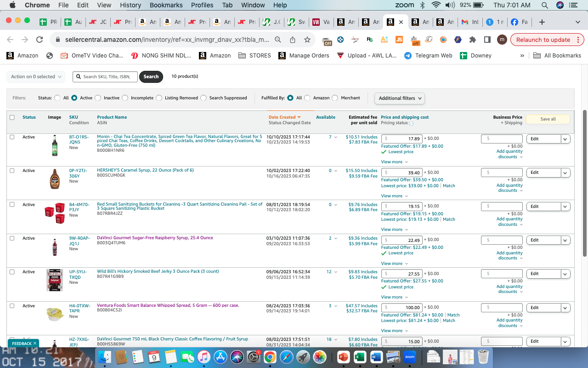588x368 pixels.
Task: Open Wi-Fi status in the menu bar
Action: coord(435,5)
